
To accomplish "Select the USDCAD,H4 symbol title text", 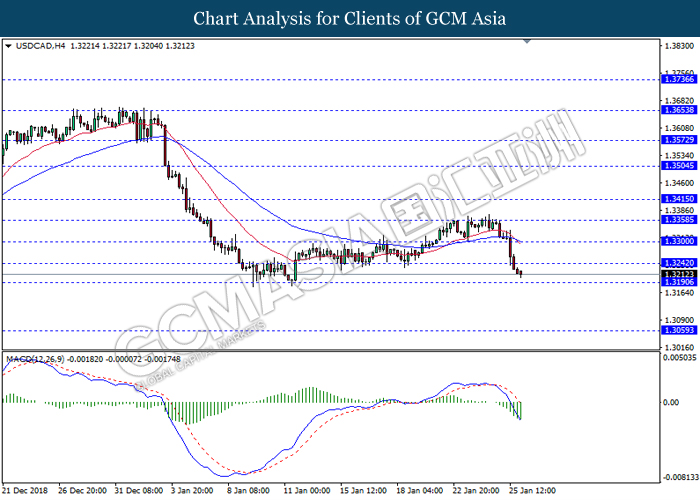I will point(40,46).
